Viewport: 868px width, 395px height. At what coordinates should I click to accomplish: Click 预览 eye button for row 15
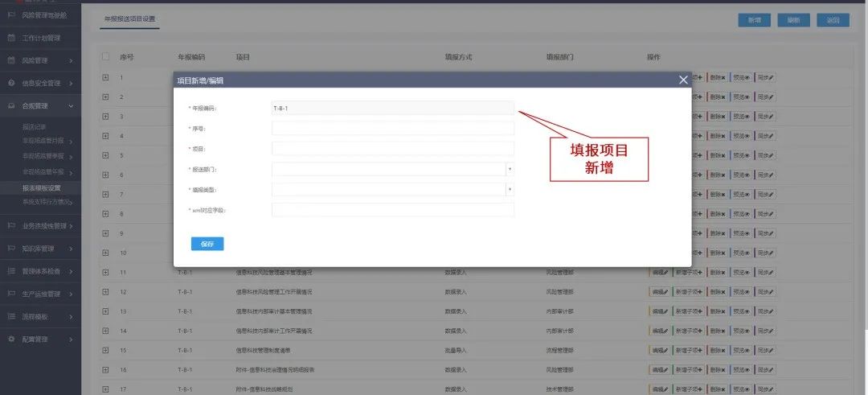click(741, 350)
